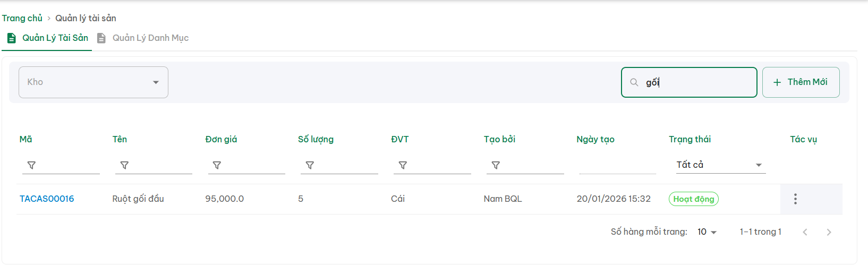Click the filter icon under Số lượng column
The width and height of the screenshot is (868, 265).
[310, 165]
